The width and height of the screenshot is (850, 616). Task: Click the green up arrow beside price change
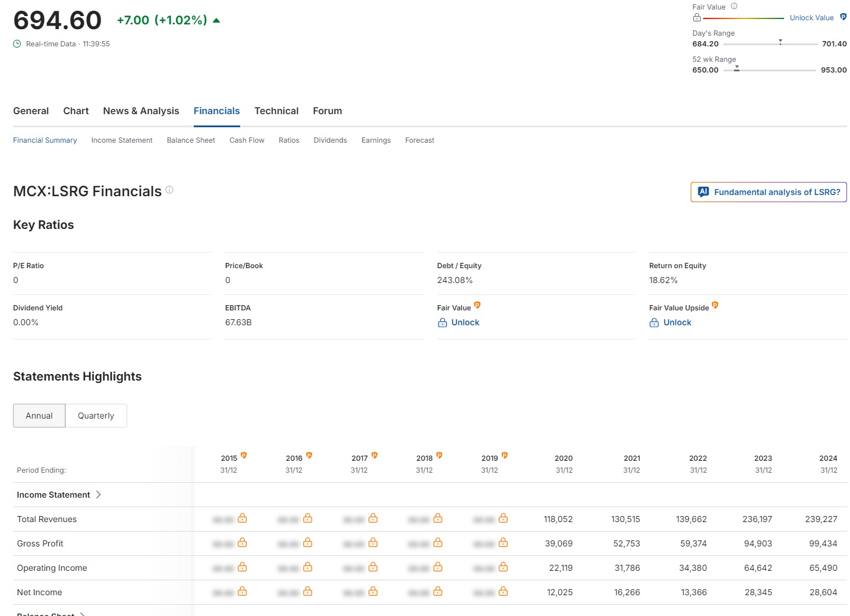(216, 20)
